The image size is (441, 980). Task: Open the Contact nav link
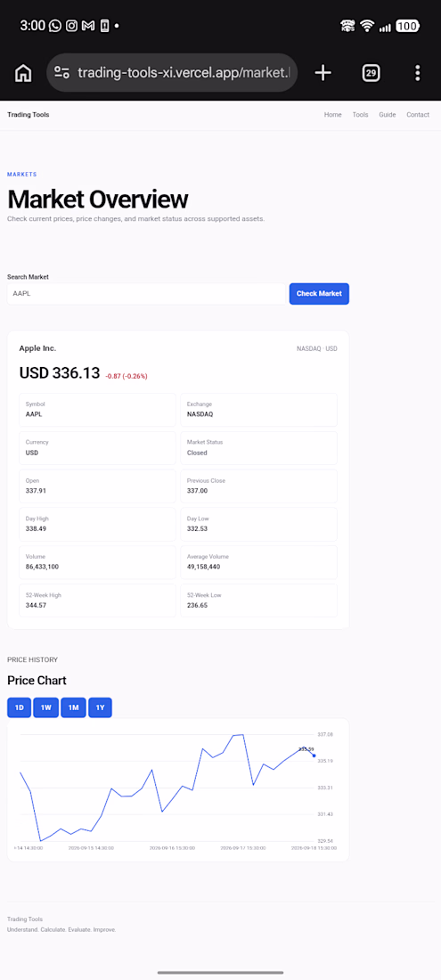click(x=418, y=115)
